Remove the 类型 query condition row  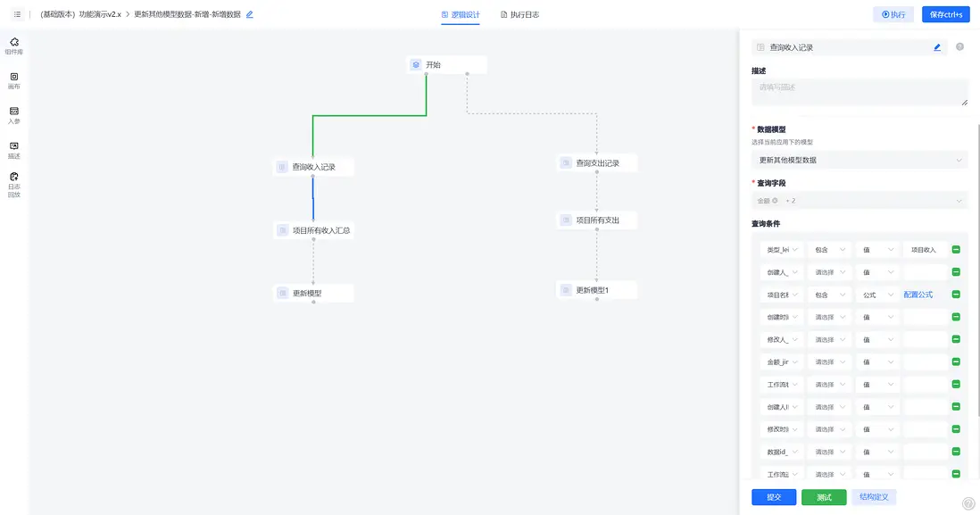(x=956, y=250)
